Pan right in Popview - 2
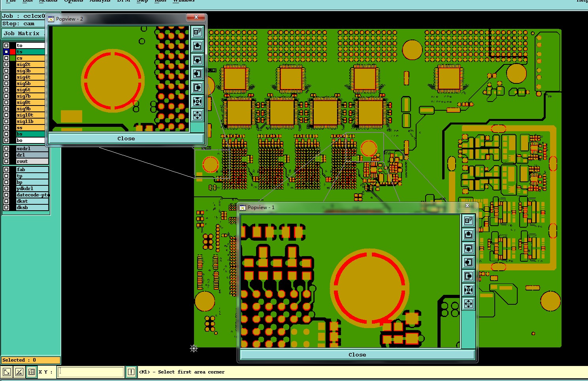The image size is (588, 381). [x=197, y=87]
